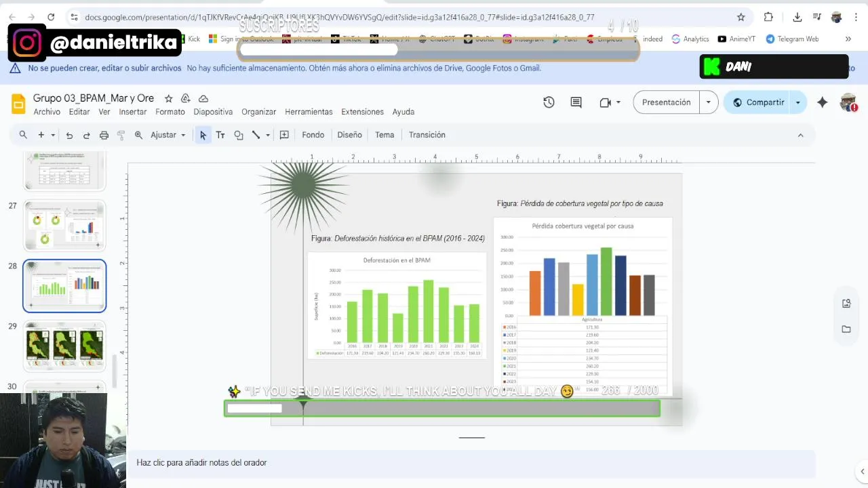Viewport: 868px width, 488px height.
Task: Choose the Select cursor tool
Action: point(203,135)
